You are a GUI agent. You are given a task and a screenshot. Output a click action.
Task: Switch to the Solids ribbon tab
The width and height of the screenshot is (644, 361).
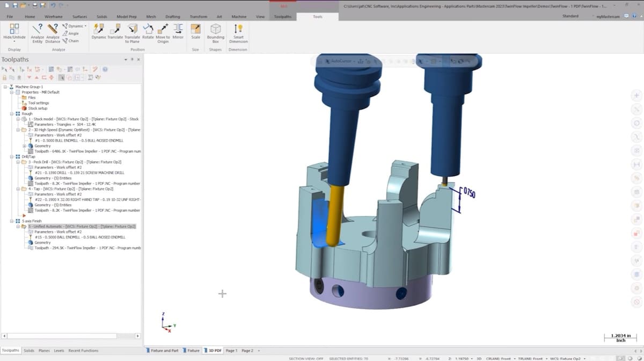101,17
